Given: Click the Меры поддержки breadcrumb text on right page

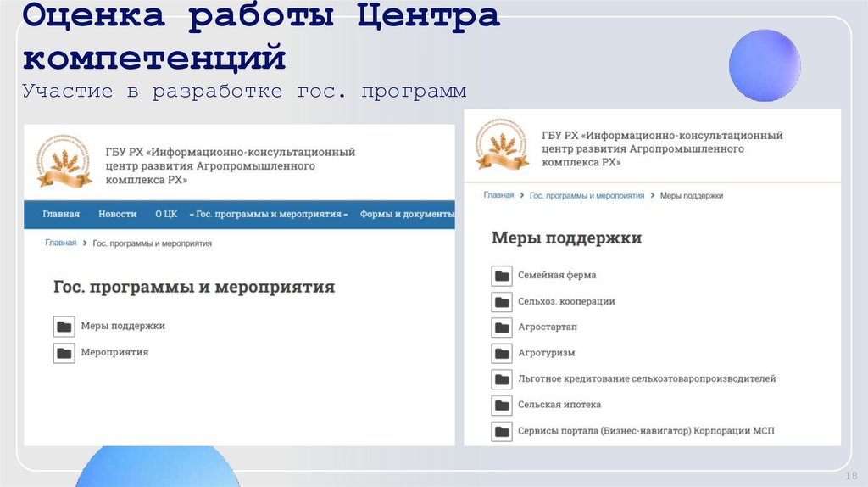Looking at the screenshot, I should [692, 196].
